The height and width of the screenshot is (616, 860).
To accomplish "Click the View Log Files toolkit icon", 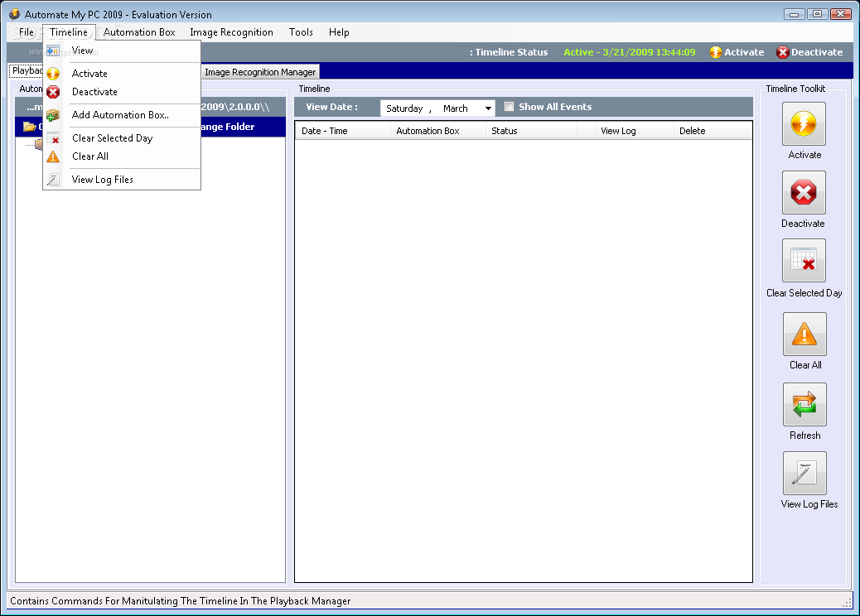I will click(x=804, y=474).
